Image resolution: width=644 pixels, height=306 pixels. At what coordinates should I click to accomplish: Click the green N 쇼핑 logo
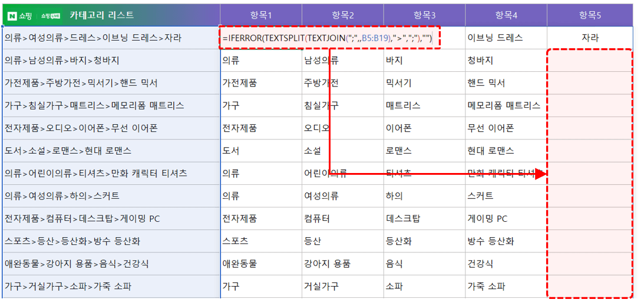click(20, 15)
